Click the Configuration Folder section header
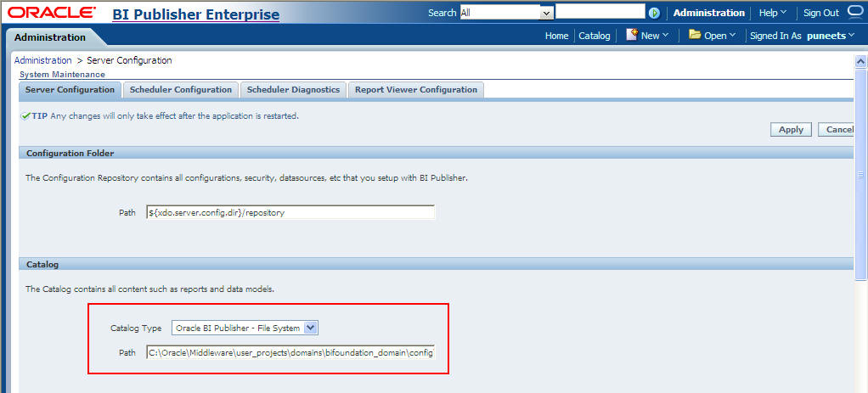 tap(436, 153)
